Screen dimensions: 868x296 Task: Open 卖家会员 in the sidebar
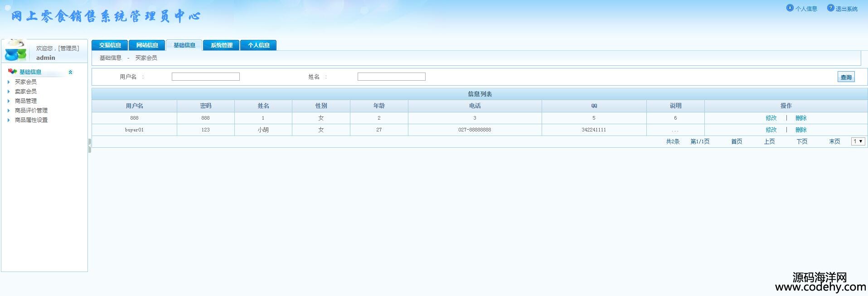(26, 92)
